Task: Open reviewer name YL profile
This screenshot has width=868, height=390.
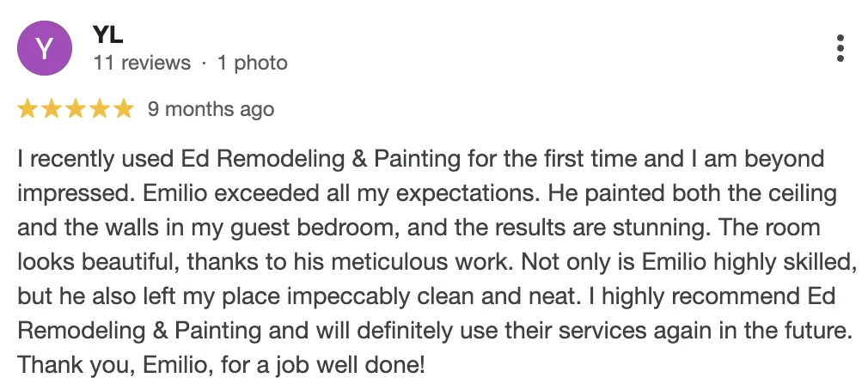Action: 108,35
